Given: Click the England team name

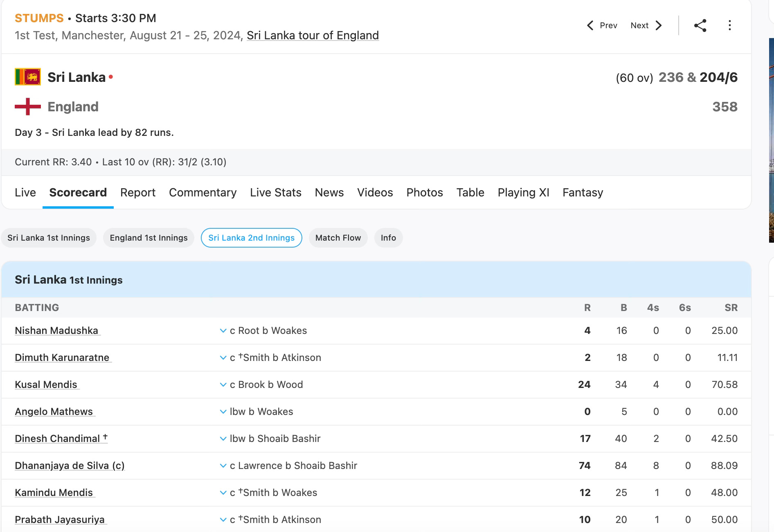Looking at the screenshot, I should (x=73, y=107).
